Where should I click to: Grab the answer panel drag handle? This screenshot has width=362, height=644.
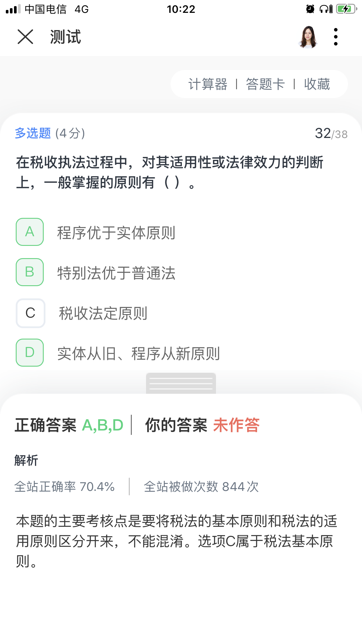pos(181,383)
